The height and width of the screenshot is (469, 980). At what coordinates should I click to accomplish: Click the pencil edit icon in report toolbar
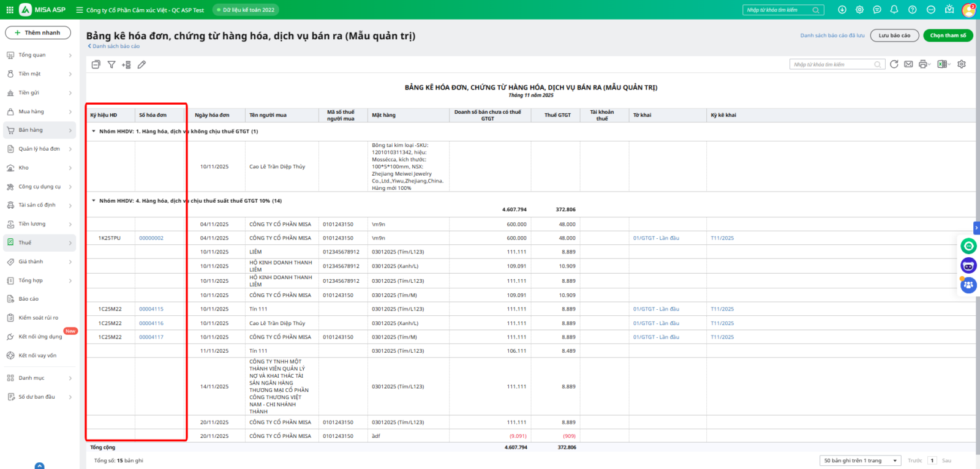pyautogui.click(x=141, y=64)
